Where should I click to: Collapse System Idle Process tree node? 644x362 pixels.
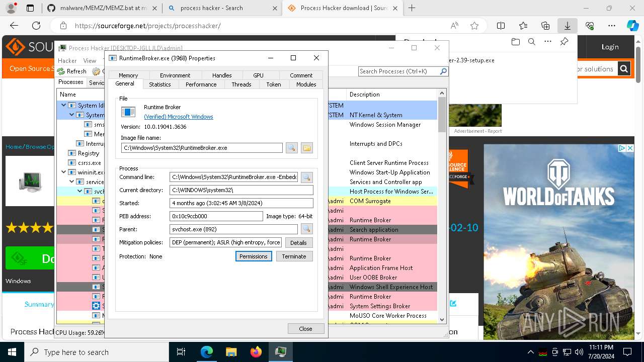(x=64, y=105)
